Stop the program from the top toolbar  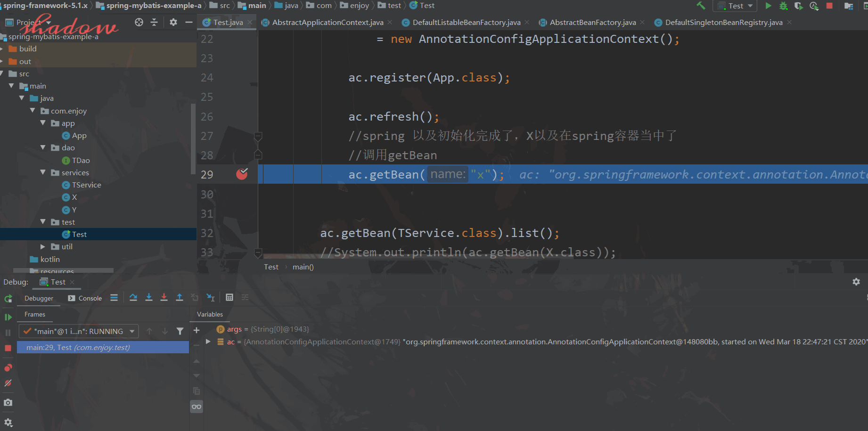pyautogui.click(x=829, y=6)
